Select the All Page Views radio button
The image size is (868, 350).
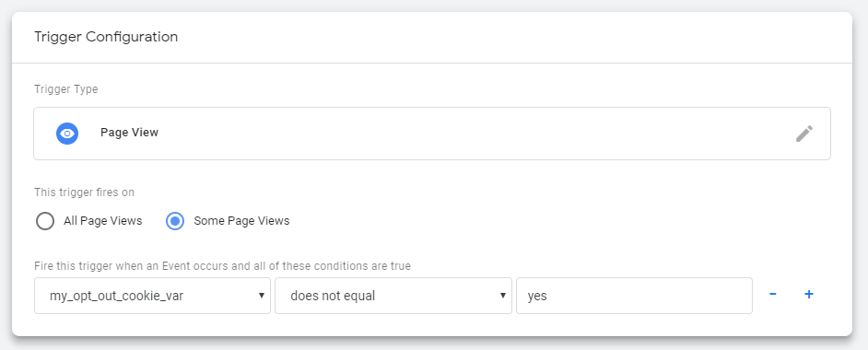pyautogui.click(x=45, y=221)
